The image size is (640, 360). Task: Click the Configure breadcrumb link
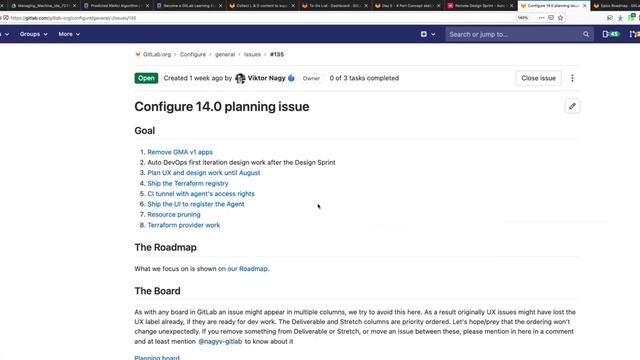193,54
